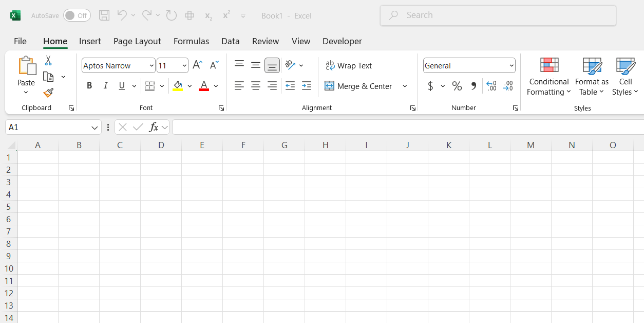Screen dimensions: 644x323
Task: Decrease font size with Aˇ icon
Action: 214,65
